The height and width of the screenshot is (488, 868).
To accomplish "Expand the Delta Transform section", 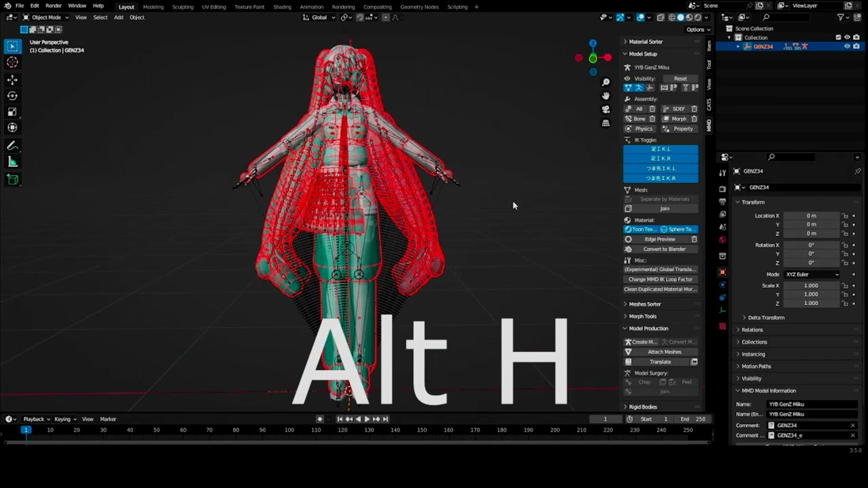I will point(766,317).
